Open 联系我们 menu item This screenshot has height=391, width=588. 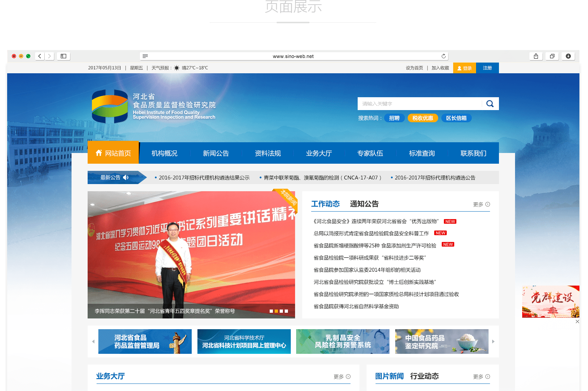474,153
